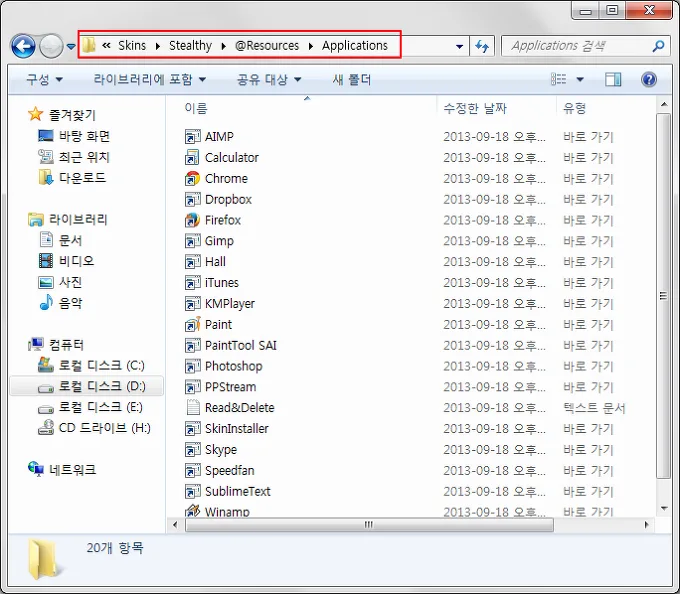
Task: Select the Winamp file name
Action: [227, 512]
